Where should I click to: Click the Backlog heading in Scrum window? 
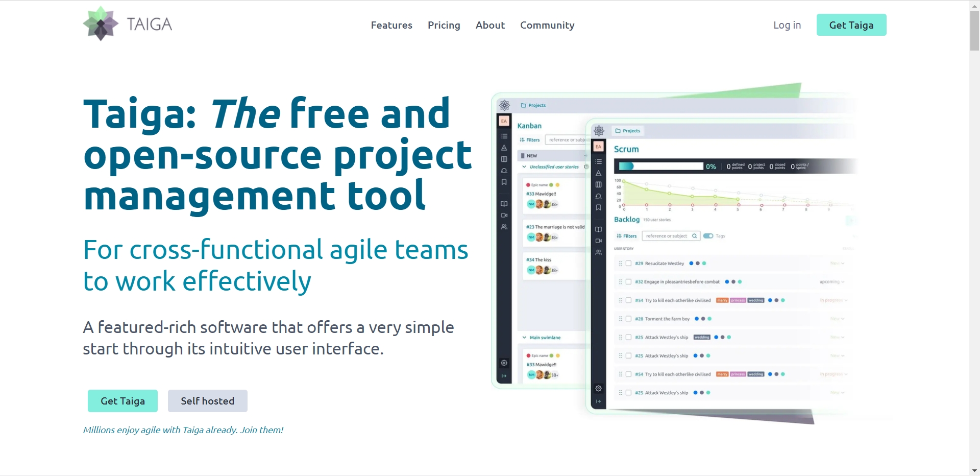pyautogui.click(x=627, y=220)
